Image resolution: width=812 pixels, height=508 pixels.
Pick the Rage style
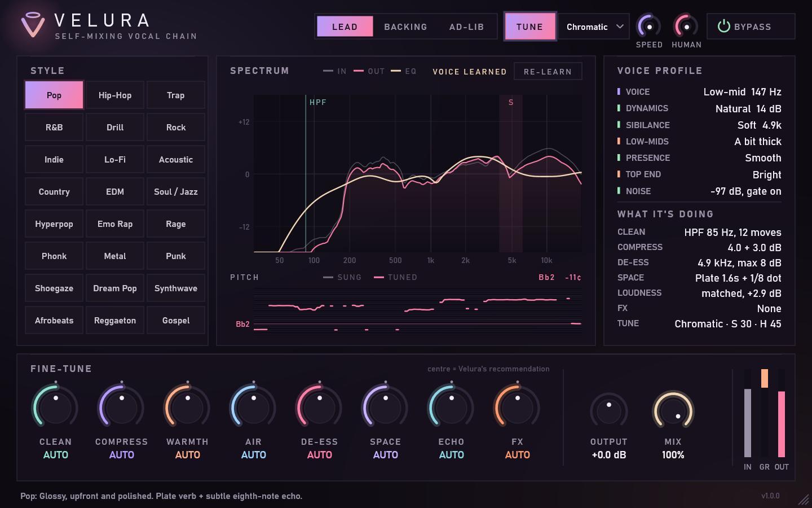click(x=176, y=224)
